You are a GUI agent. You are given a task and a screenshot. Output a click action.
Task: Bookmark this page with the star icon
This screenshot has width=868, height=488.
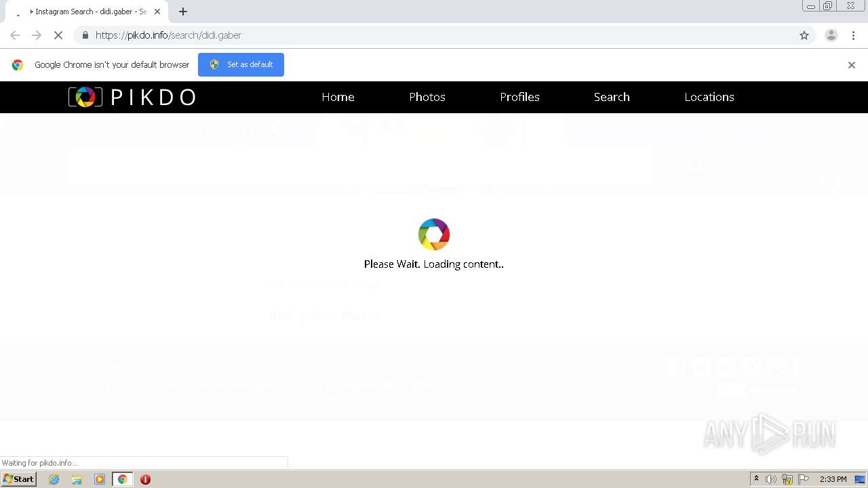point(804,35)
